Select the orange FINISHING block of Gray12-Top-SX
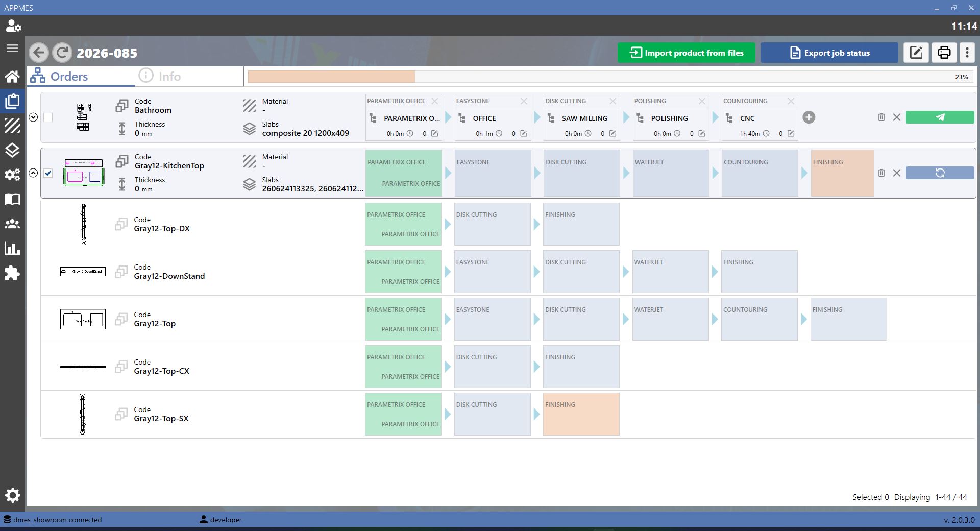 [581, 414]
